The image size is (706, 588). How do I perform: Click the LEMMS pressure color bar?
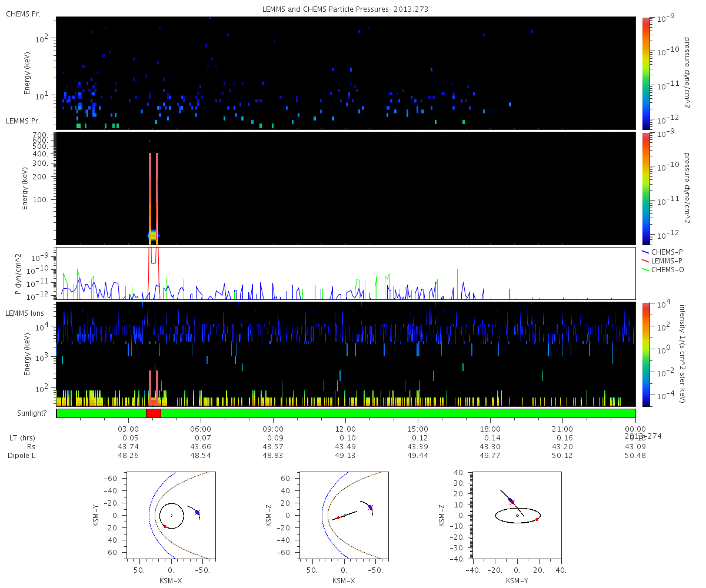point(646,188)
